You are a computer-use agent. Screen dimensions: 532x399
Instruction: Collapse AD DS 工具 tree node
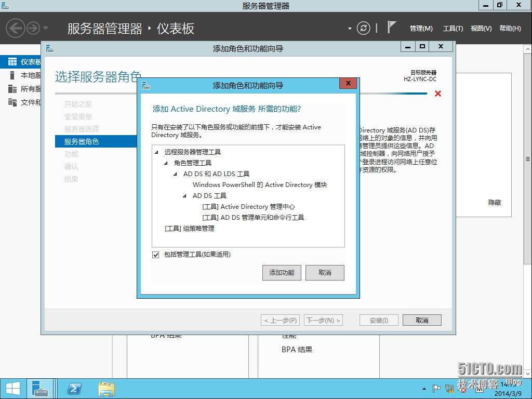(184, 196)
